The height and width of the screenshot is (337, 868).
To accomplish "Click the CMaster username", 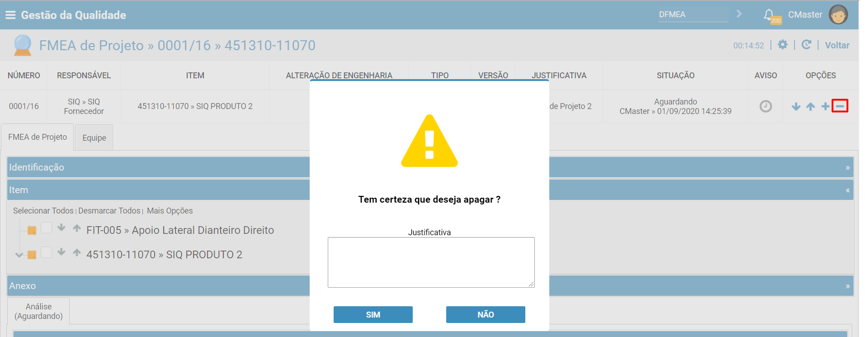I will [x=805, y=14].
